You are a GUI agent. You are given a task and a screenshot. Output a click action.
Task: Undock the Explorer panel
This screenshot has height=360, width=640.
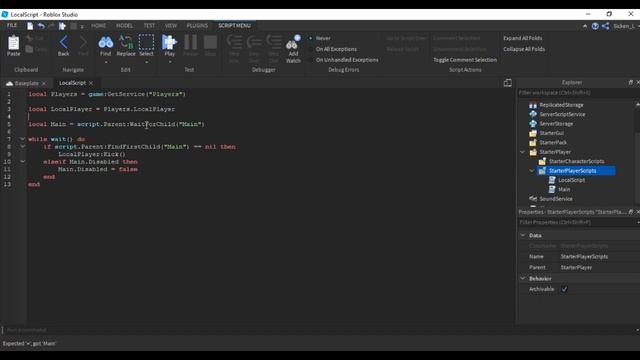[631, 82]
